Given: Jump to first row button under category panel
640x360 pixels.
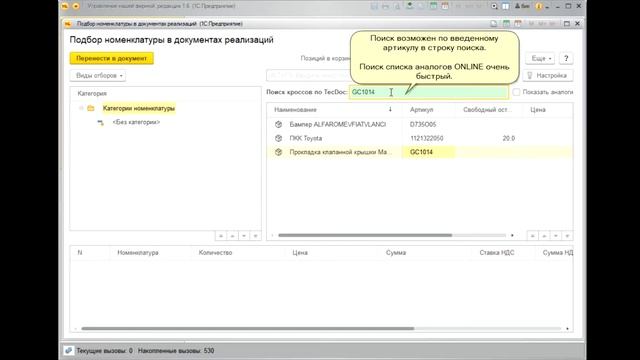Looking at the screenshot, I should tap(221, 236).
